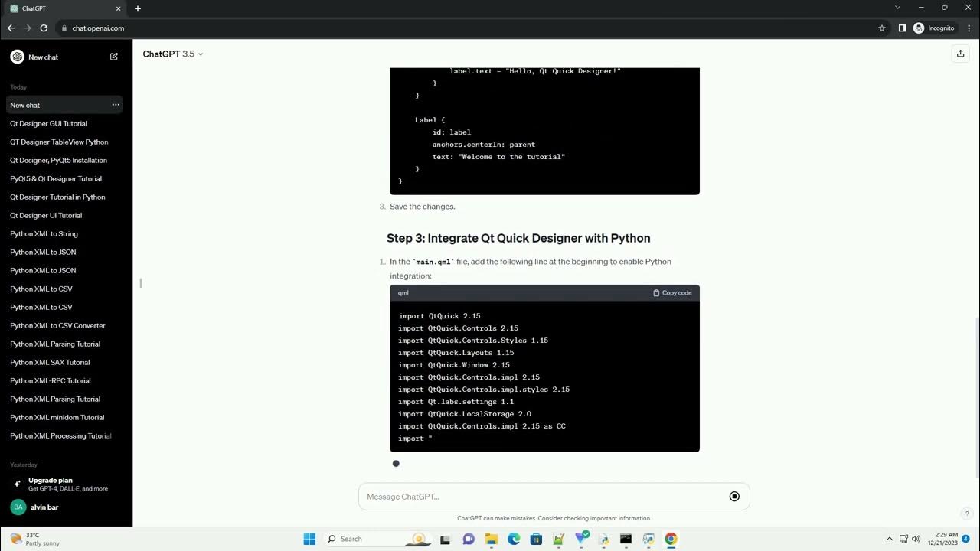Open Qt Designer UI Tutorial chat
980x551 pixels.
coord(46,215)
